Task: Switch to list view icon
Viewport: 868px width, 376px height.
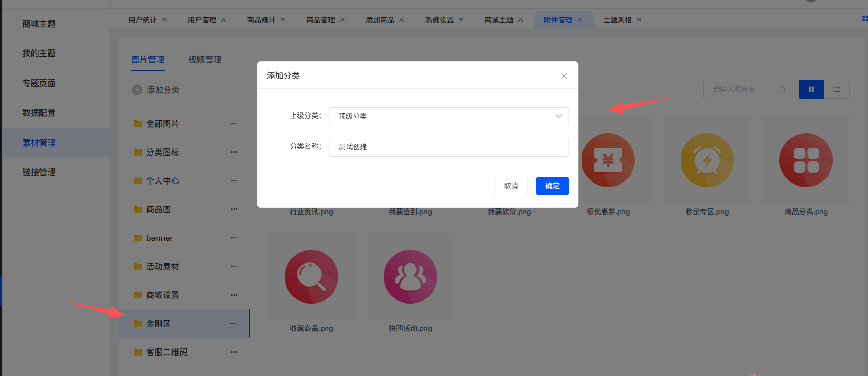Action: 837,89
